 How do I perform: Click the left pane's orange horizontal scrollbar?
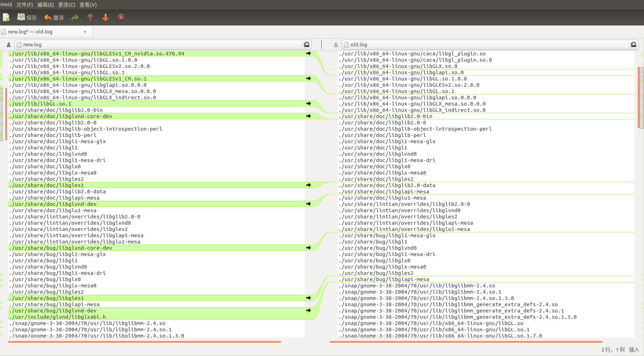(x=139, y=342)
